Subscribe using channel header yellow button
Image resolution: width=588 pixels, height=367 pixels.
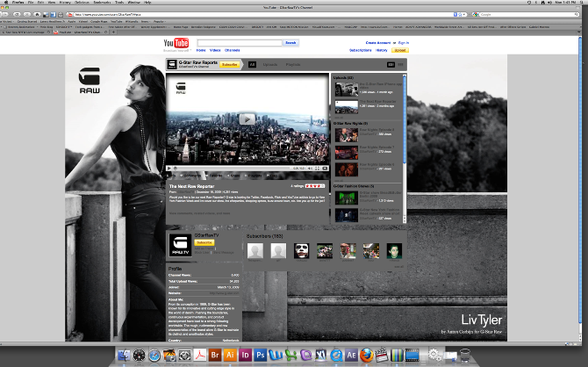point(230,65)
